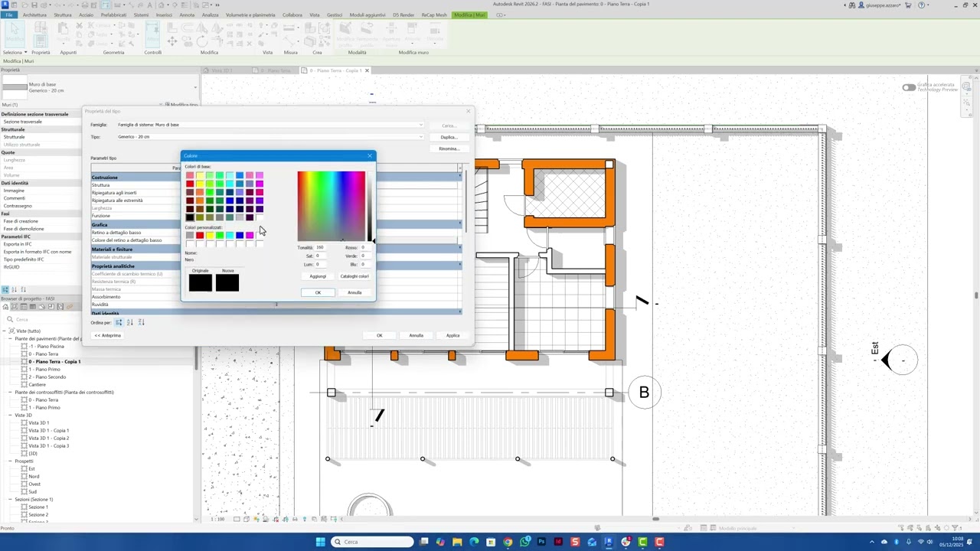The width and height of the screenshot is (980, 551).
Task: Click Duplica in type properties
Action: click(x=449, y=137)
